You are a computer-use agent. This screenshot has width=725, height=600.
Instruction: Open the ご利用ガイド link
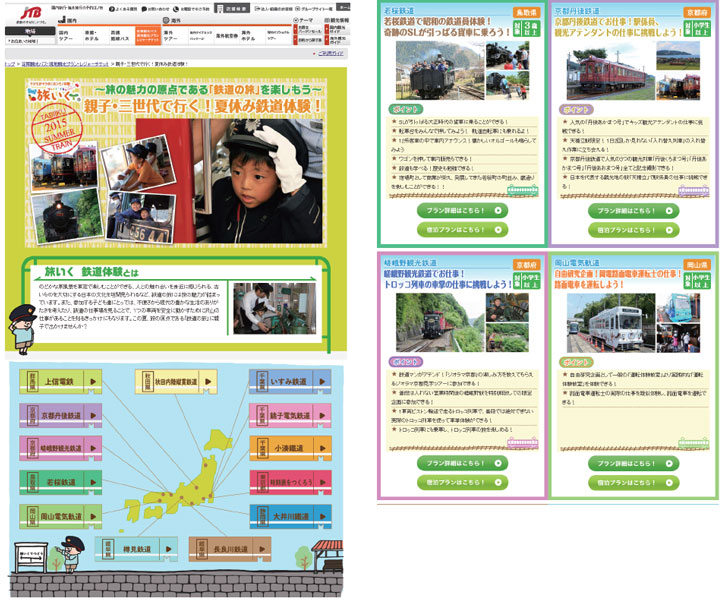click(331, 54)
